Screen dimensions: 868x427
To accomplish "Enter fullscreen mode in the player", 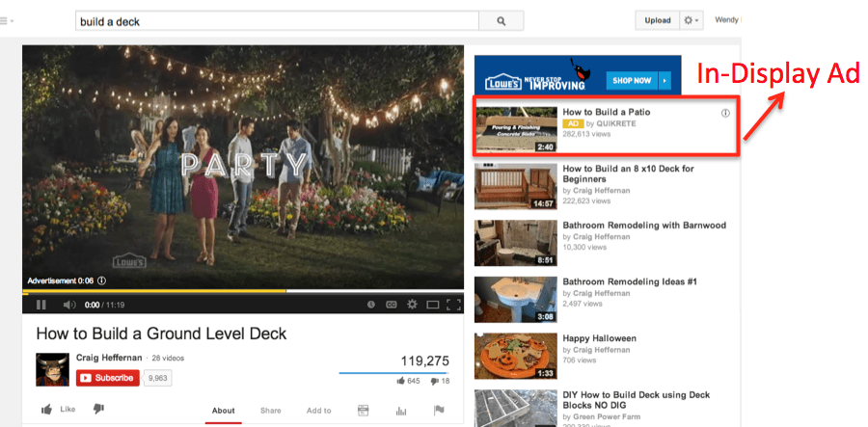I will (453, 305).
